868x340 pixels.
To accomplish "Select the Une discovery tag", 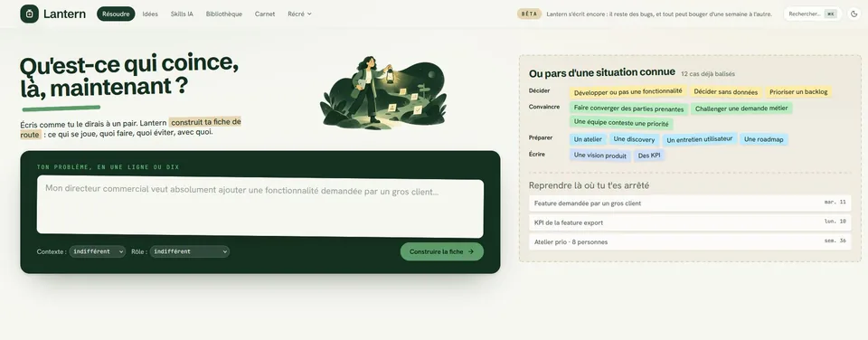I will pyautogui.click(x=634, y=139).
